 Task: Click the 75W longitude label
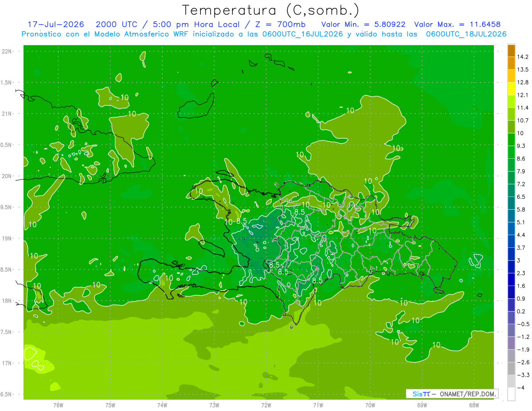pos(110,405)
